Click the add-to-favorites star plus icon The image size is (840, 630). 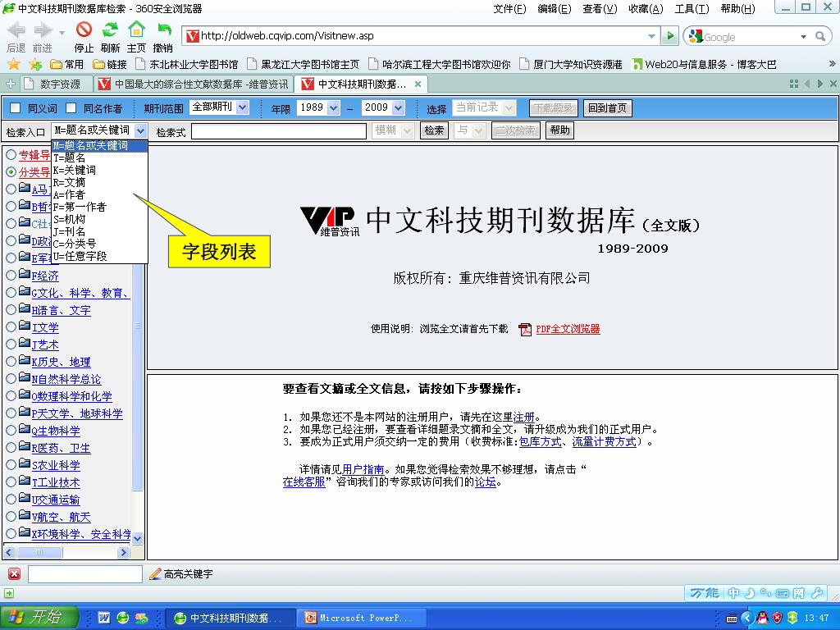[x=35, y=64]
